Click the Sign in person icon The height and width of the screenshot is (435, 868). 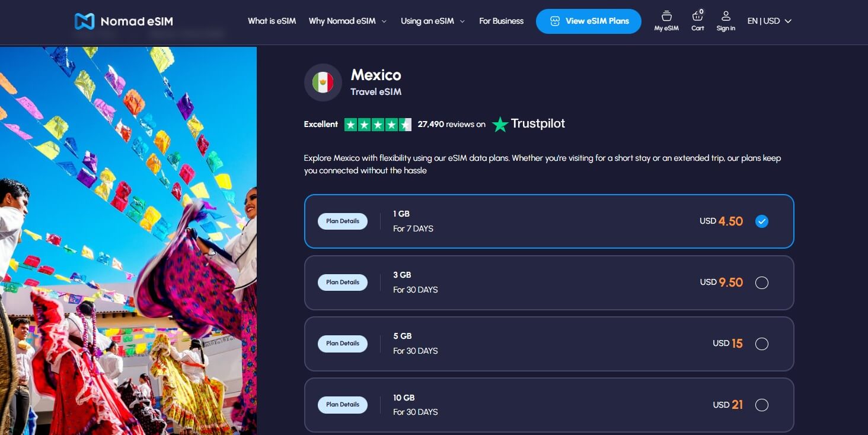726,18
